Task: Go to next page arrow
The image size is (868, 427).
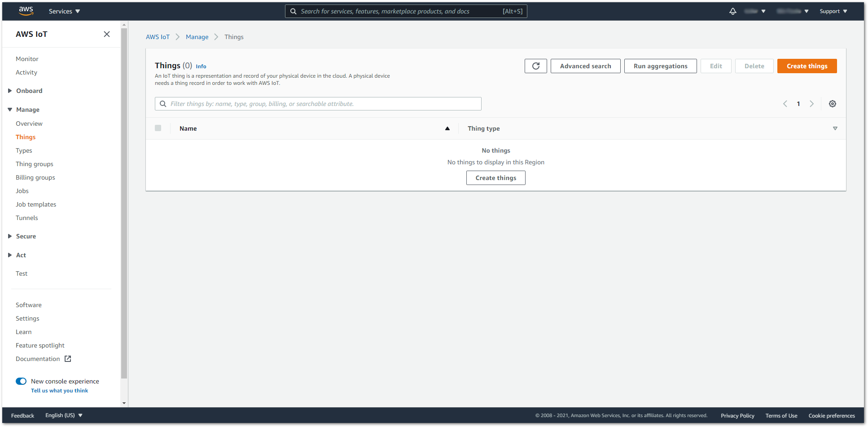Action: tap(811, 104)
